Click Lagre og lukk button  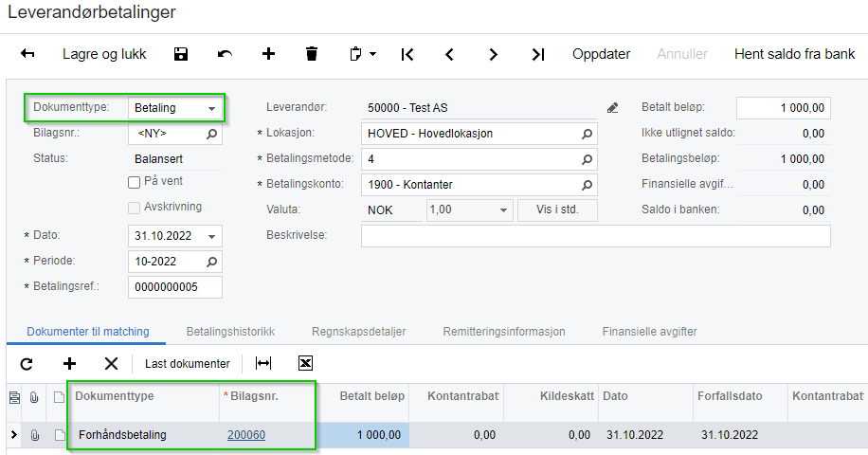point(104,54)
